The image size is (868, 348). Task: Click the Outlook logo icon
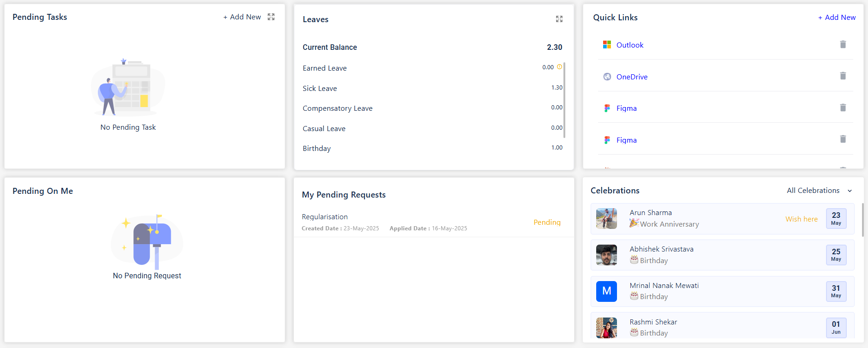click(x=607, y=45)
